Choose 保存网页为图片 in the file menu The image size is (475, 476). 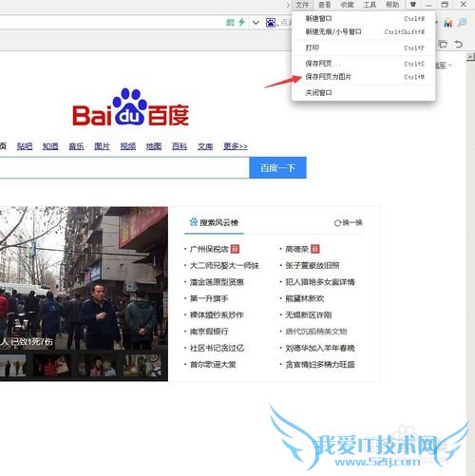coord(364,77)
